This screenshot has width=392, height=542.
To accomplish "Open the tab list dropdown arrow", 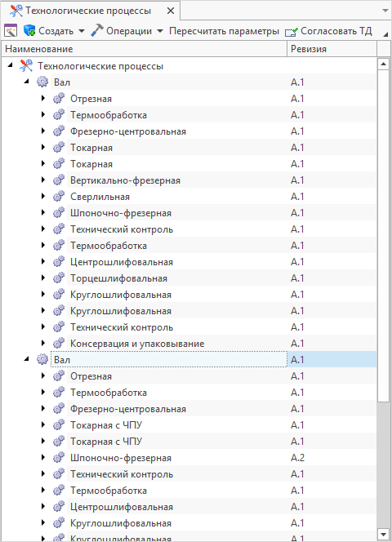I will point(385,11).
